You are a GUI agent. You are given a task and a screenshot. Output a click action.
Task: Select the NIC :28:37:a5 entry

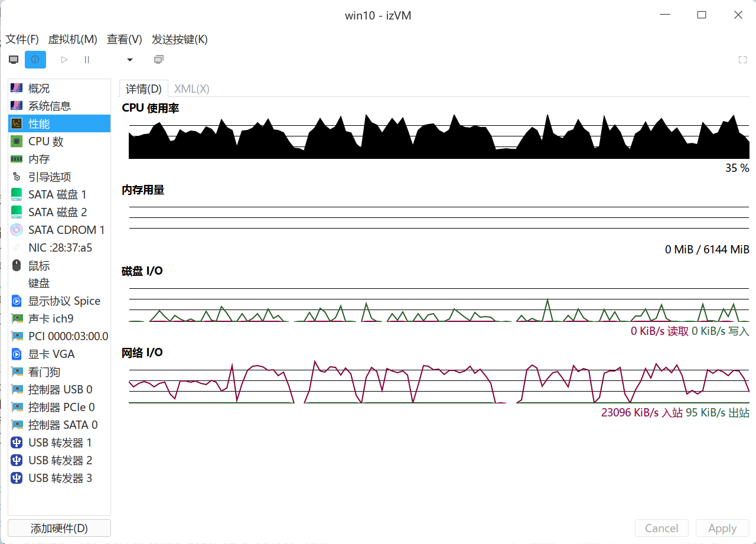pyautogui.click(x=59, y=248)
